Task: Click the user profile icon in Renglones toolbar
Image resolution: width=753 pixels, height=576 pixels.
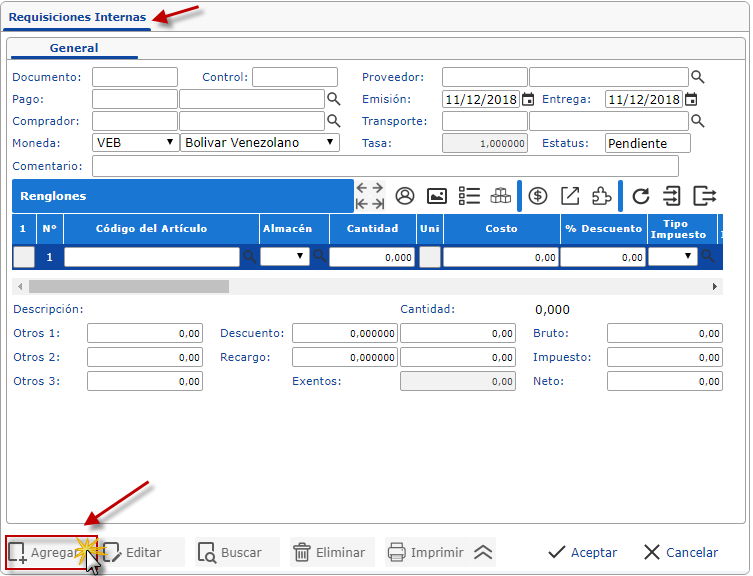Action: coord(405,196)
